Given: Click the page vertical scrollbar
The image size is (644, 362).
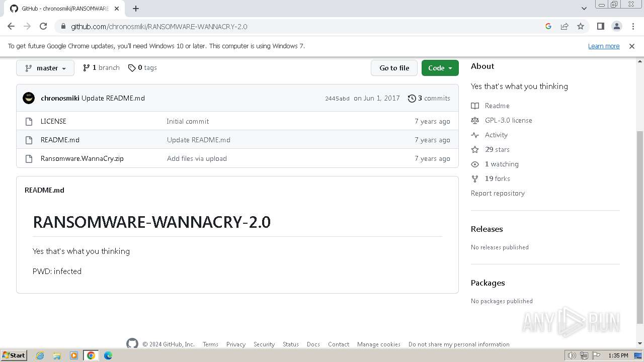Looking at the screenshot, I should 639,227.
